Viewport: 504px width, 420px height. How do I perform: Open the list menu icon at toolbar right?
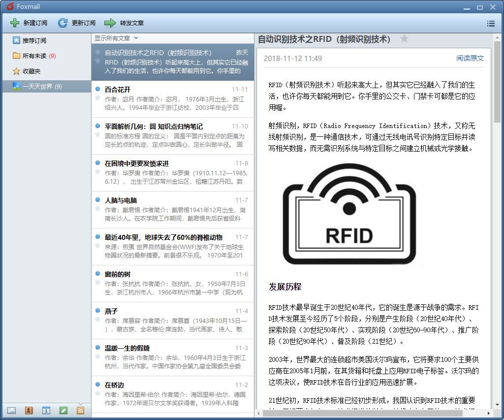tap(491, 24)
